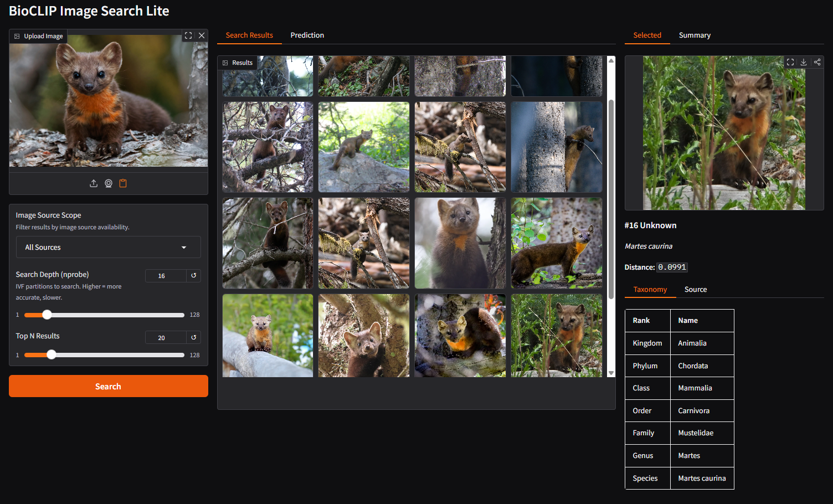The width and height of the screenshot is (833, 504).
Task: Click the Search Depth slider handle
Action: [x=47, y=315]
